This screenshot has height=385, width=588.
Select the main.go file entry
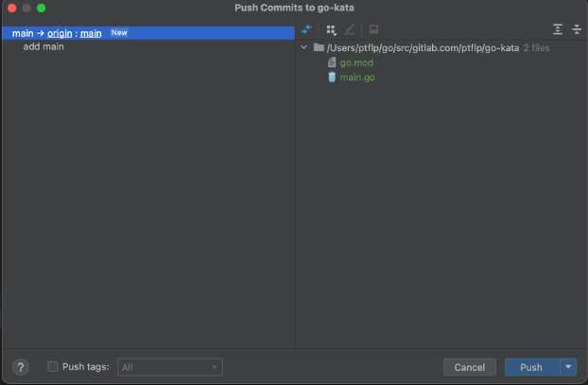[357, 77]
